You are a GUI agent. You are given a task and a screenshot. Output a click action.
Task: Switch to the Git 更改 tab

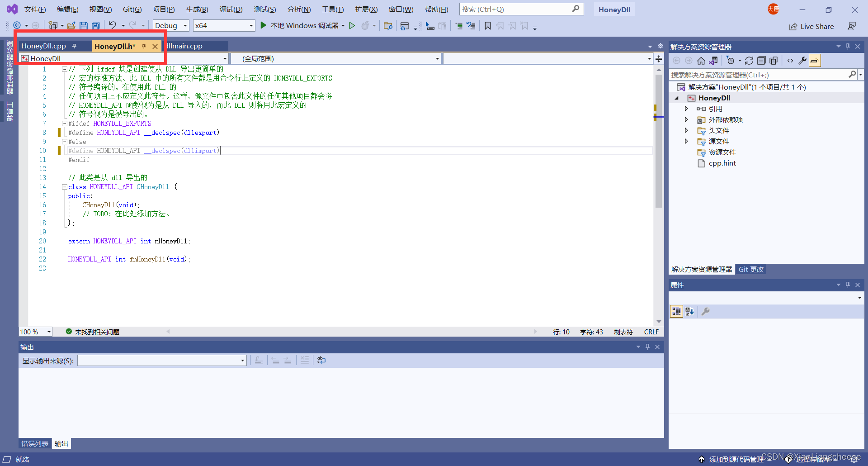pos(751,269)
